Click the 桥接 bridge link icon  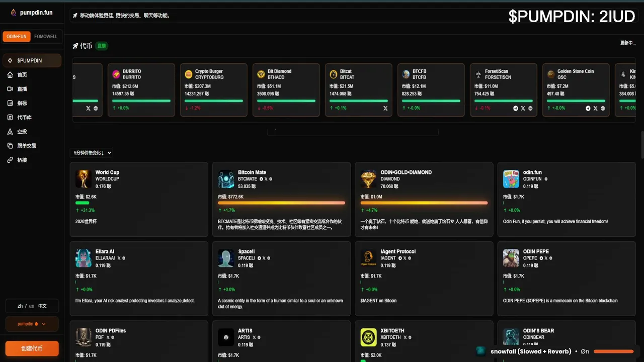point(10,160)
